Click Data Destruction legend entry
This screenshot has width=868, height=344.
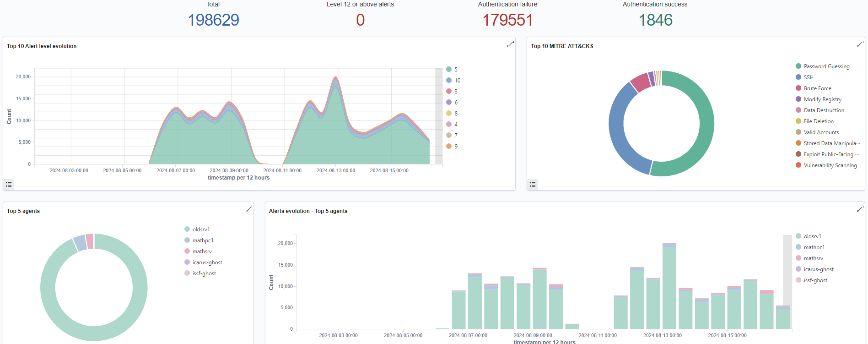point(820,110)
